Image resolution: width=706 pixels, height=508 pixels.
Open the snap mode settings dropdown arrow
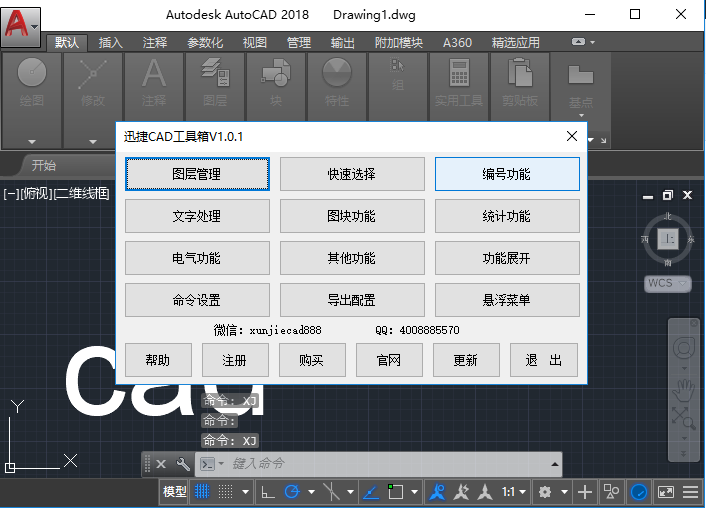(x=245, y=492)
